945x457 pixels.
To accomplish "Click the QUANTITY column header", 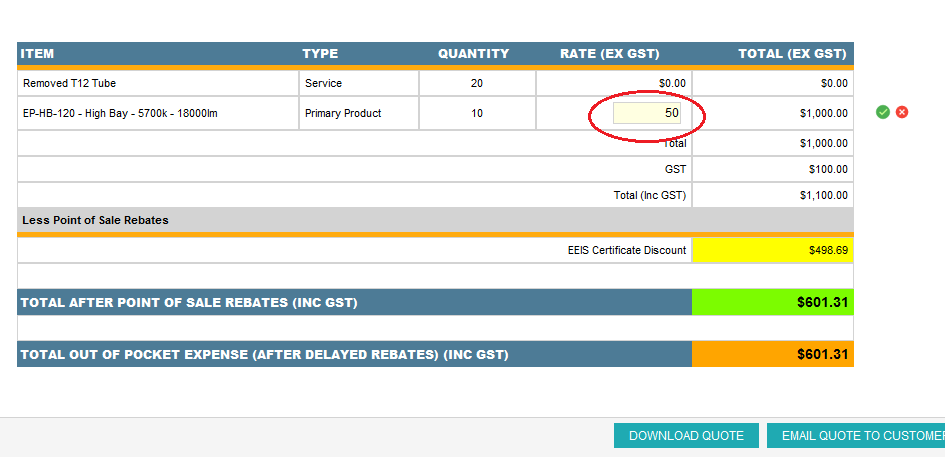I will pyautogui.click(x=473, y=54).
